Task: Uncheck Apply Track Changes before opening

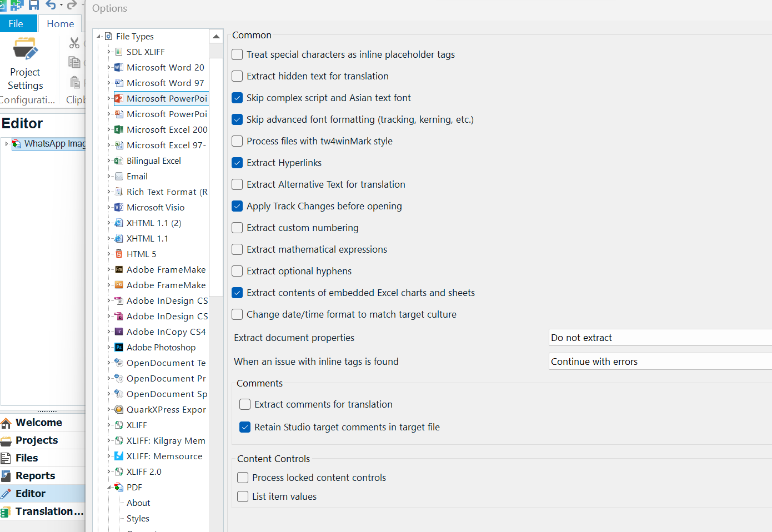Action: tap(237, 206)
